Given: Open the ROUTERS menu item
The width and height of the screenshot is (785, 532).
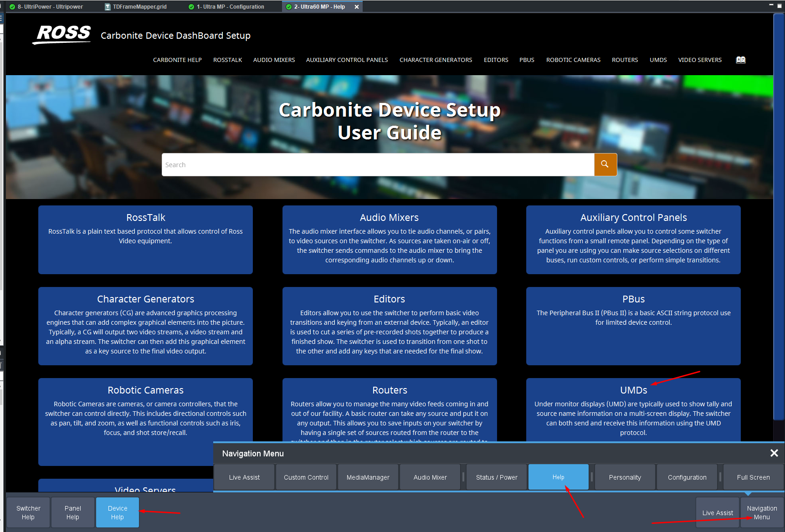Looking at the screenshot, I should pyautogui.click(x=625, y=60).
